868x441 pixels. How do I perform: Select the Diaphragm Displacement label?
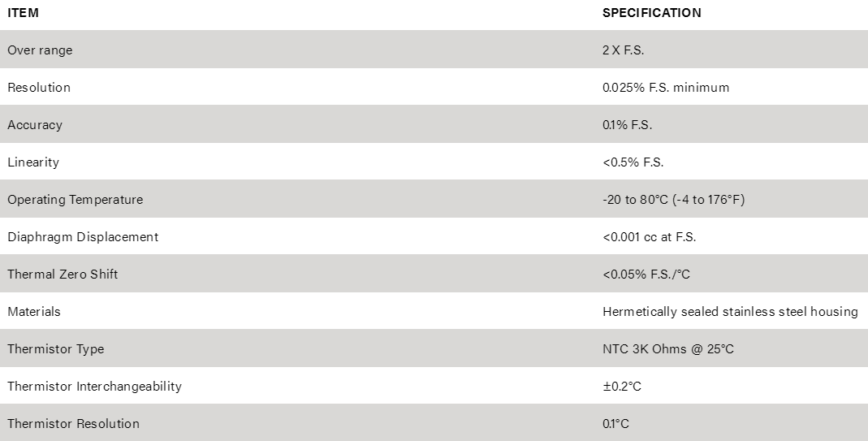[83, 237]
